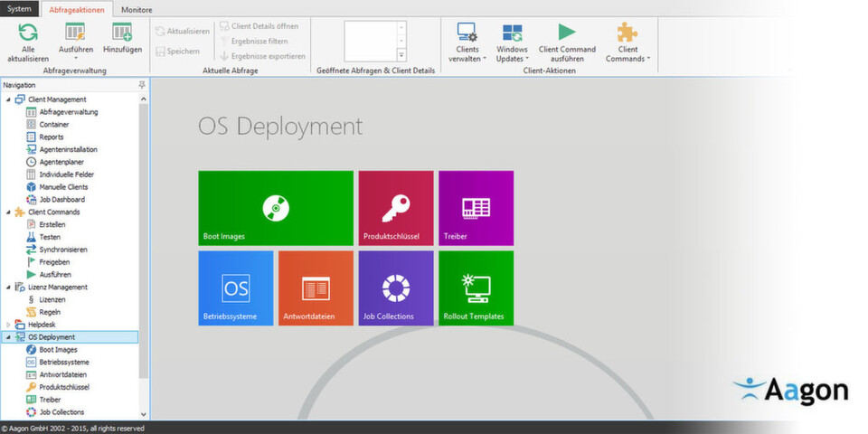Click the Hinzufügen ribbon icon
The width and height of the screenshot is (868, 434).
click(122, 33)
